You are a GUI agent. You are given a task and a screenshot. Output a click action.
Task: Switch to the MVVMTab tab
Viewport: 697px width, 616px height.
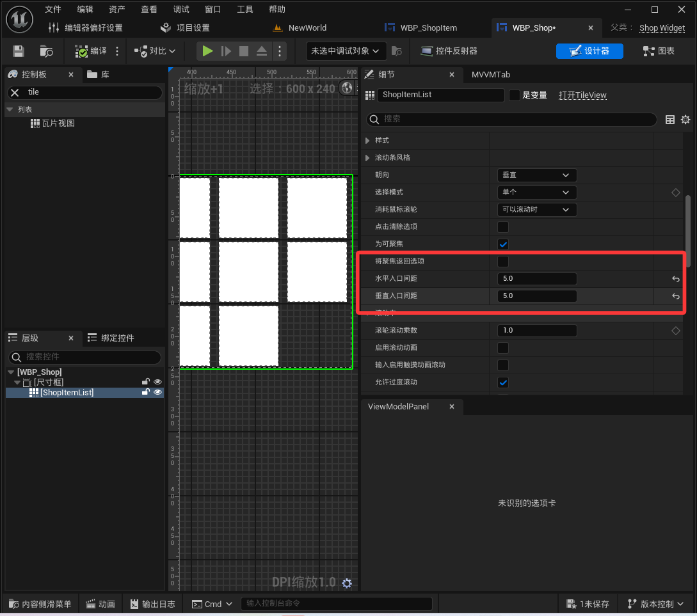tap(491, 75)
